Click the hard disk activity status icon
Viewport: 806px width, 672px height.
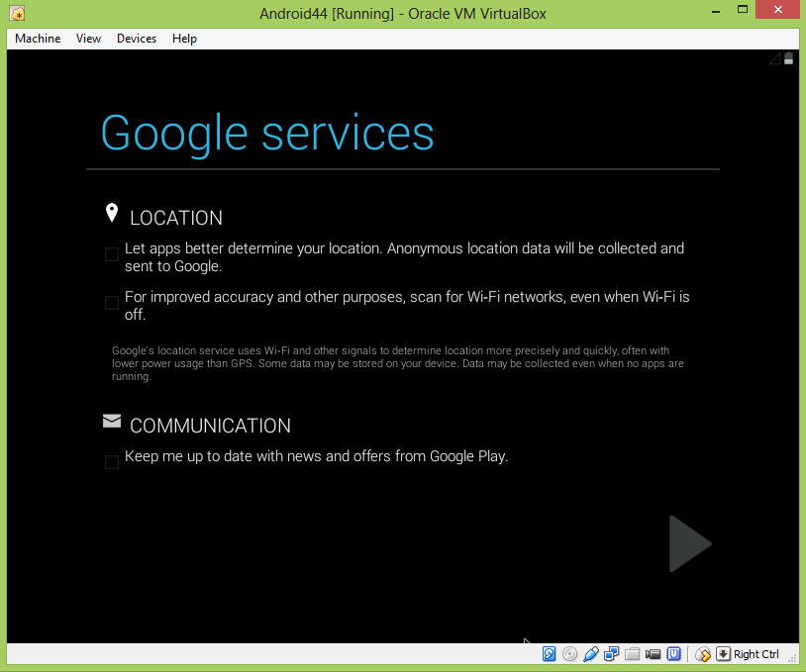pyautogui.click(x=549, y=654)
